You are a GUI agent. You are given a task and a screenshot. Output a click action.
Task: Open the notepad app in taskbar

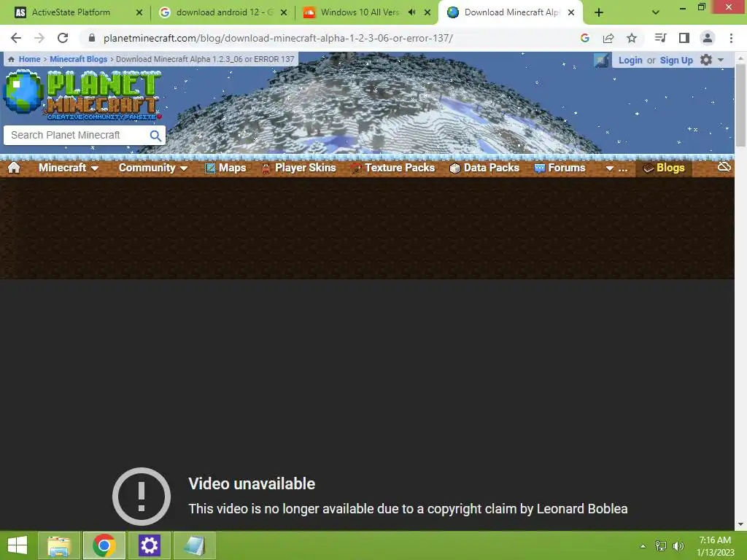tap(195, 545)
